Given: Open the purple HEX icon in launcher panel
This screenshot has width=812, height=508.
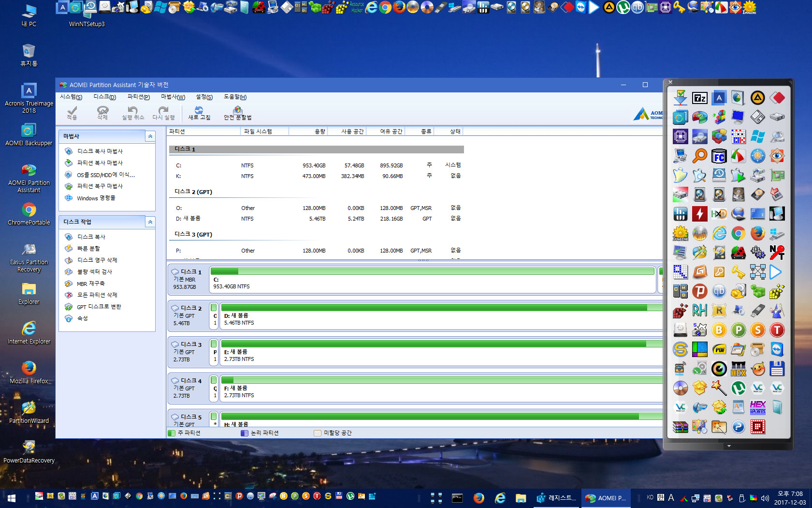Looking at the screenshot, I should (x=757, y=408).
